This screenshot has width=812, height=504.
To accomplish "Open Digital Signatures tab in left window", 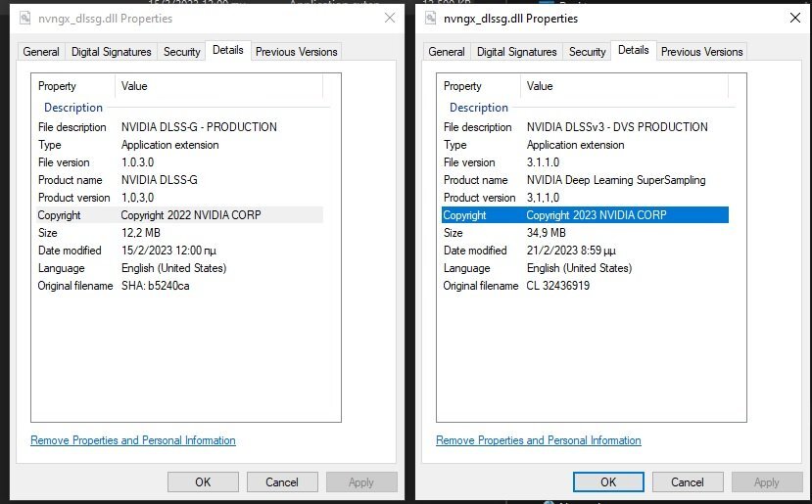I will (x=112, y=52).
